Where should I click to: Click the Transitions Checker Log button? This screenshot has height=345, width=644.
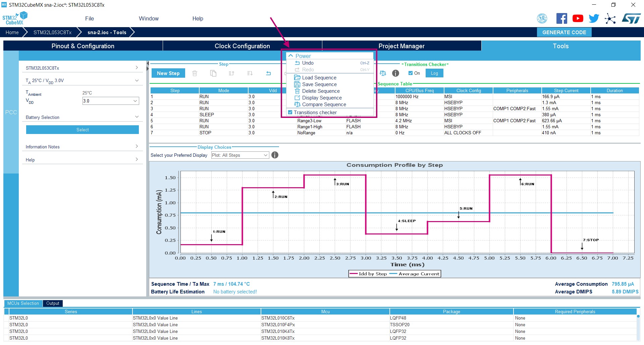tap(434, 73)
